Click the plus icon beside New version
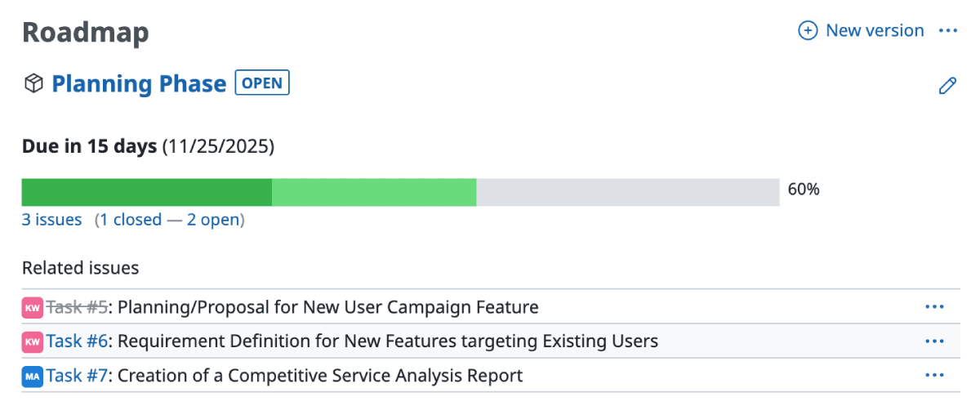980x415 pixels. pos(807,31)
